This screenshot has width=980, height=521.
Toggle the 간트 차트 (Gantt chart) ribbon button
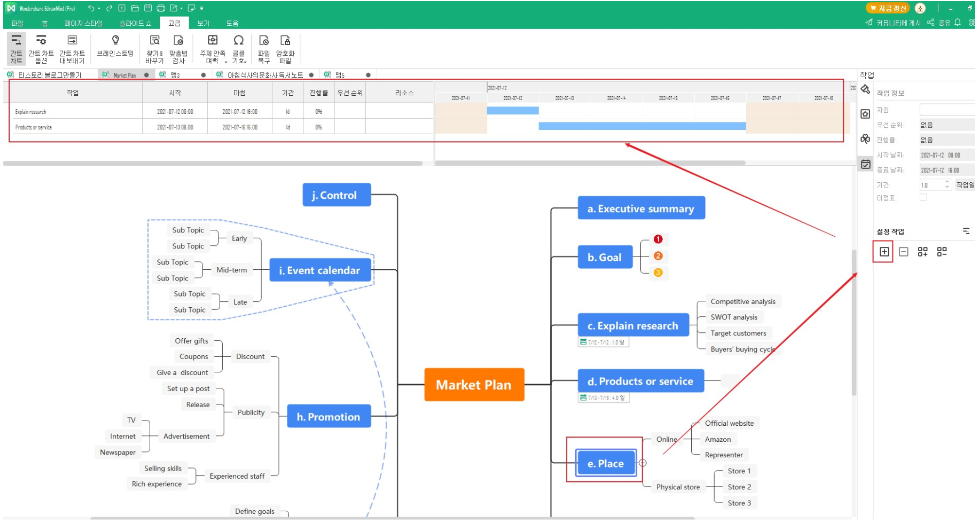pyautogui.click(x=16, y=49)
